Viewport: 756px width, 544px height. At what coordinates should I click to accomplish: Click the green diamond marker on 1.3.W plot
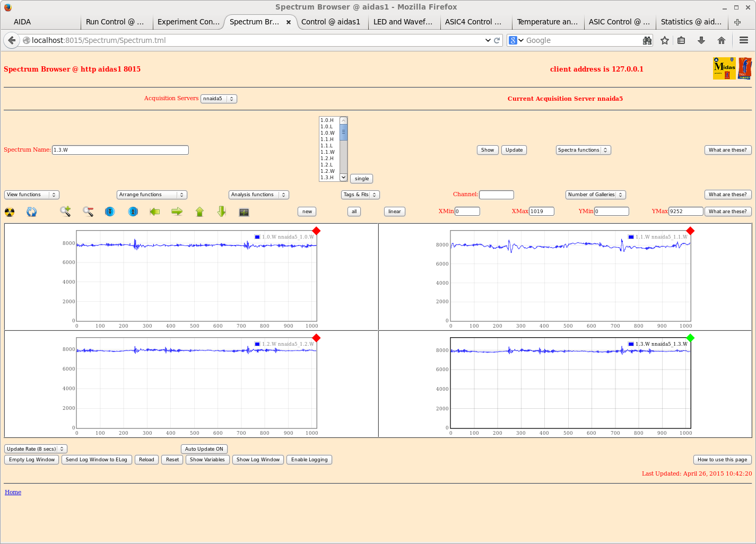690,338
